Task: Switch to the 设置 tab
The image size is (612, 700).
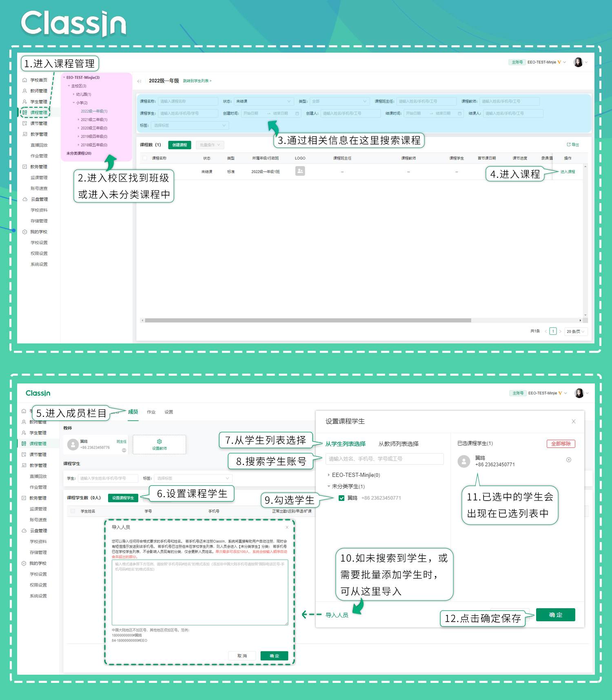Action: click(x=169, y=412)
